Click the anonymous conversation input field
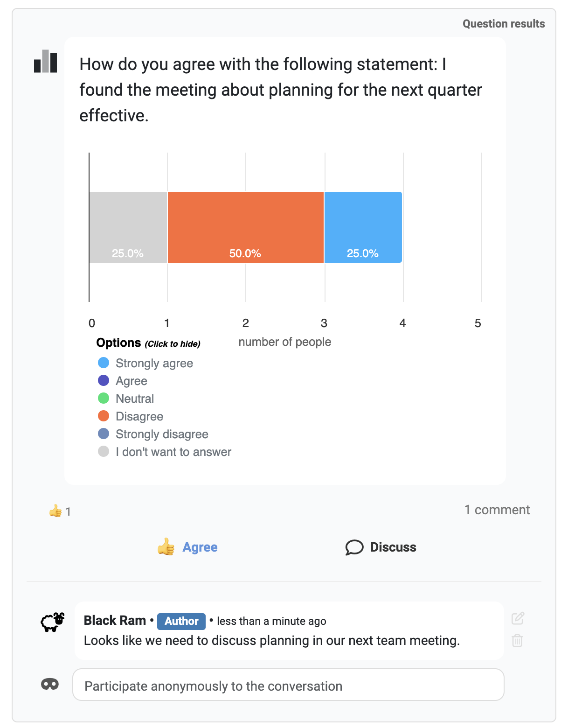 pyautogui.click(x=288, y=685)
